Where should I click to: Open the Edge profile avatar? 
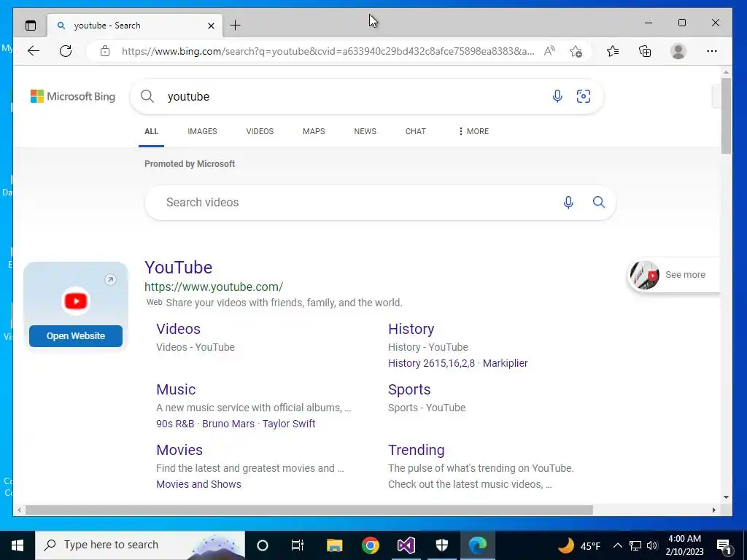(x=678, y=51)
